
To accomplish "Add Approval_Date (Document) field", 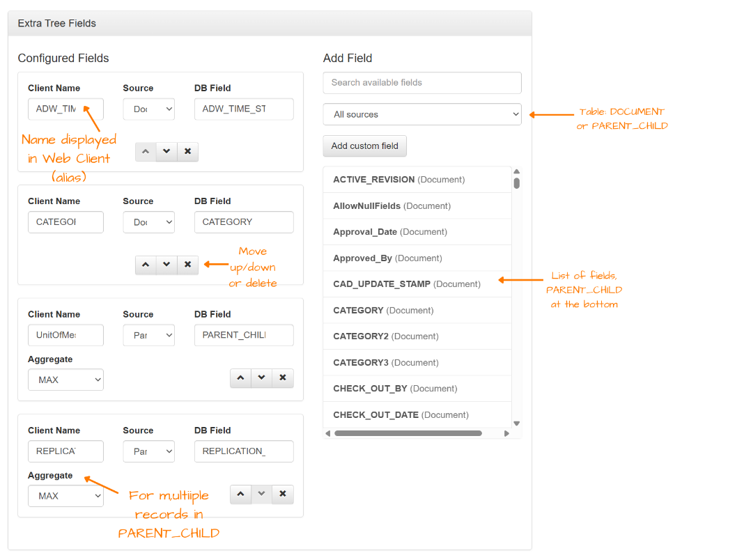I will (417, 232).
